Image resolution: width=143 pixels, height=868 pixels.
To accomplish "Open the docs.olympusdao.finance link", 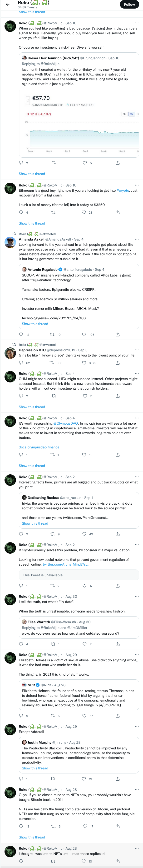I will pos(39,447).
